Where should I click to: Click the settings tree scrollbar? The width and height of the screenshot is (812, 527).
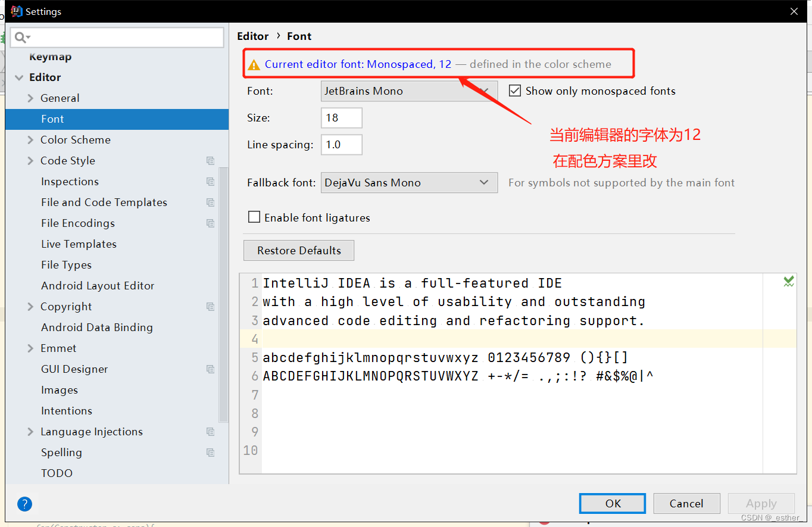pyautogui.click(x=223, y=295)
